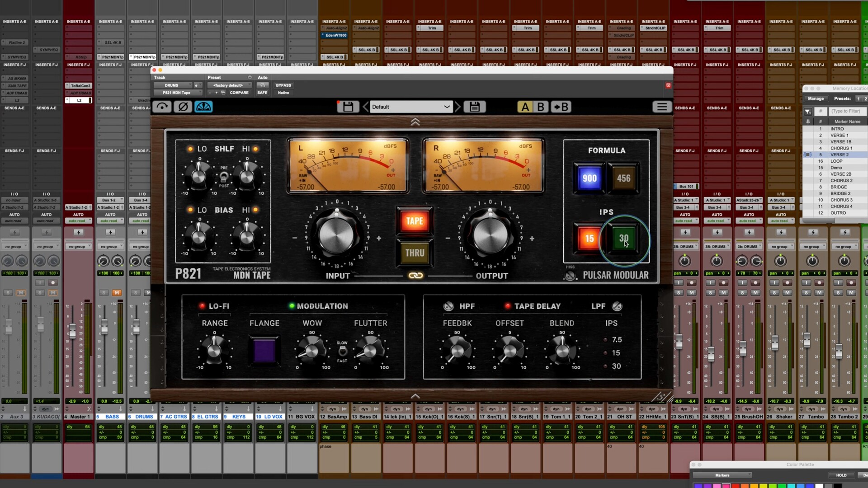This screenshot has height=488, width=868.
Task: Click the red-dot save preset icon
Action: [347, 107]
